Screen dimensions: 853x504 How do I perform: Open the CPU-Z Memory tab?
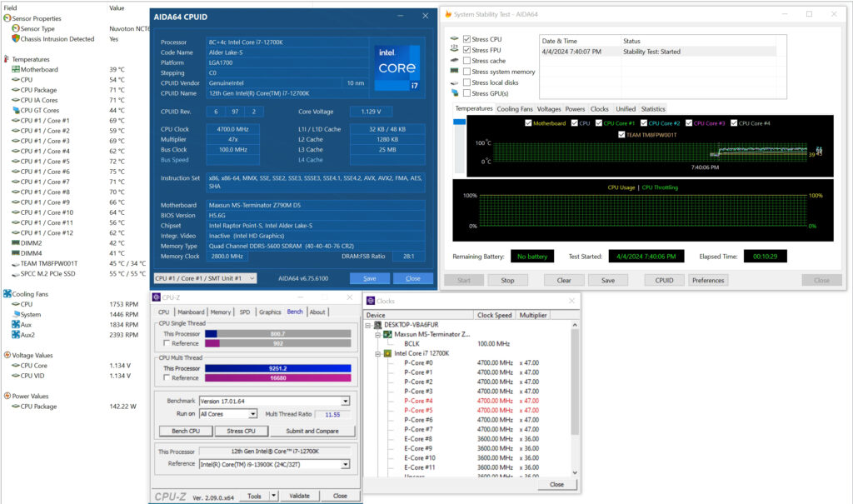tap(220, 312)
